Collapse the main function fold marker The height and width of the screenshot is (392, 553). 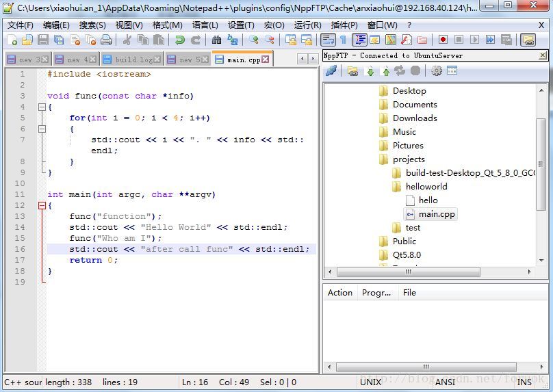(x=42, y=205)
